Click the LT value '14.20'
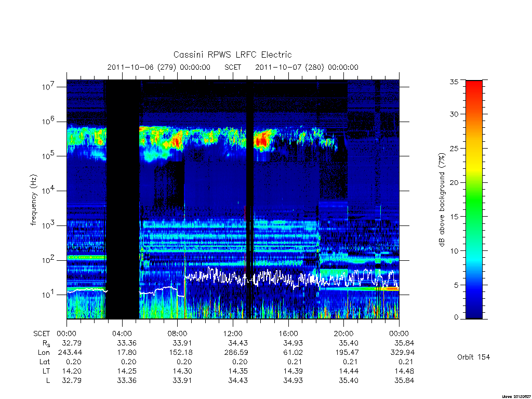532x399 pixels. pyautogui.click(x=72, y=371)
